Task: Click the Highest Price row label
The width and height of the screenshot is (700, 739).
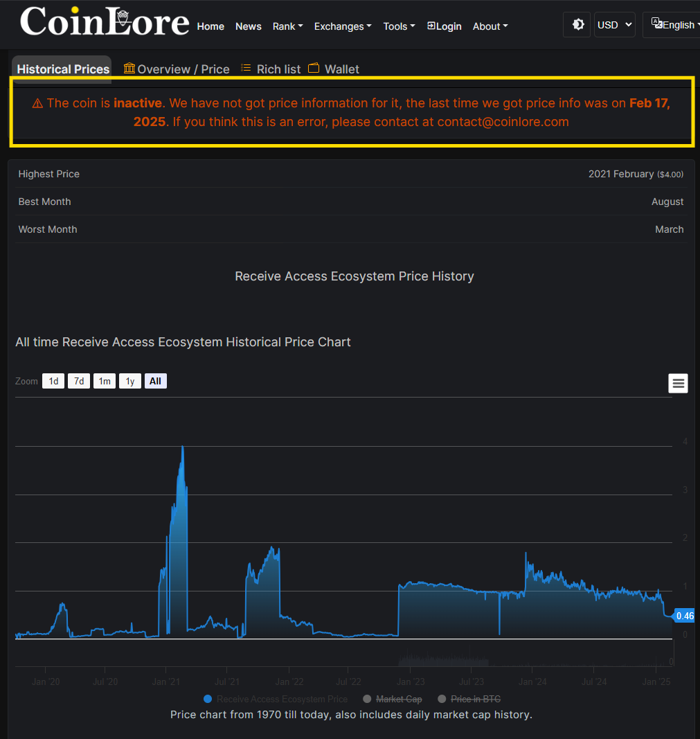Action: (49, 174)
